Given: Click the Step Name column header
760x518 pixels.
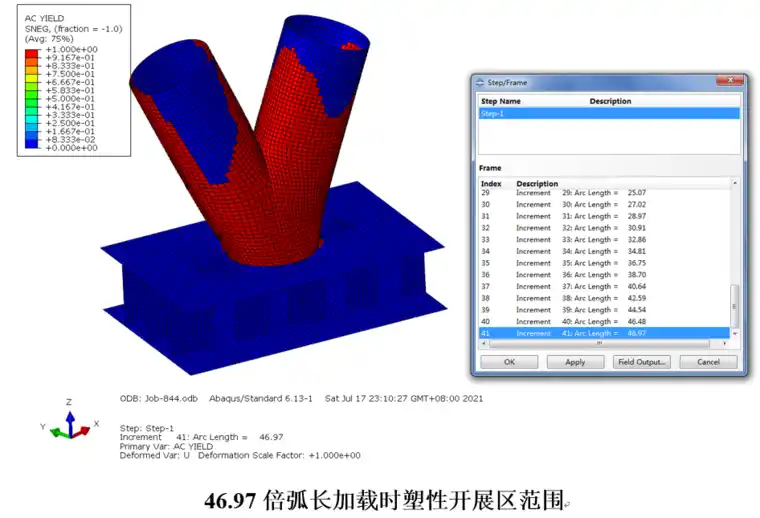Looking at the screenshot, I should 501,101.
